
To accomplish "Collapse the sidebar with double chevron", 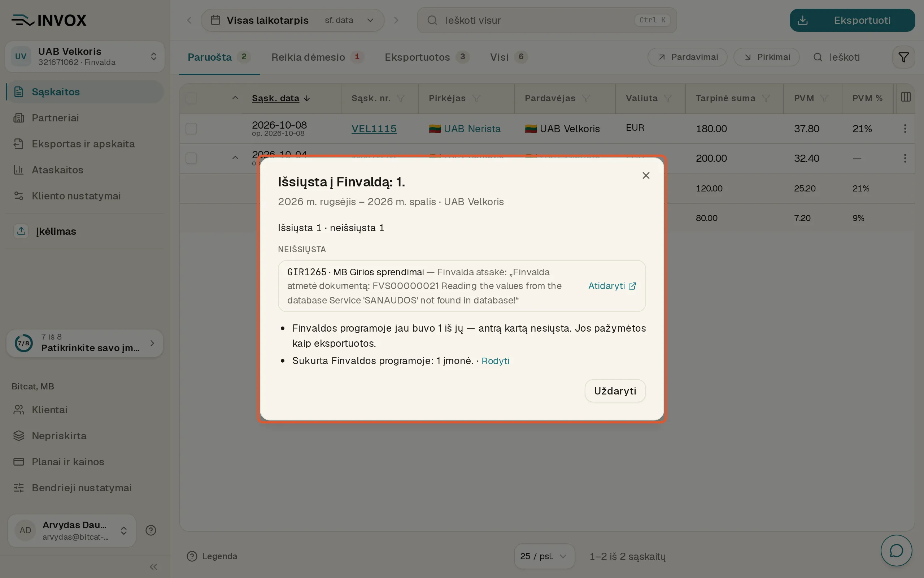I will pyautogui.click(x=153, y=566).
